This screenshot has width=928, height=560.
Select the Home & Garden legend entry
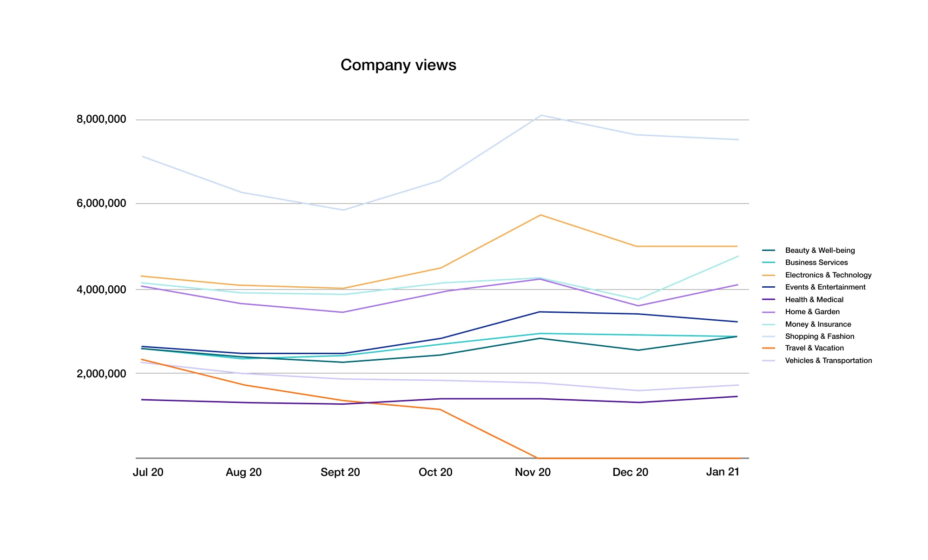[812, 312]
